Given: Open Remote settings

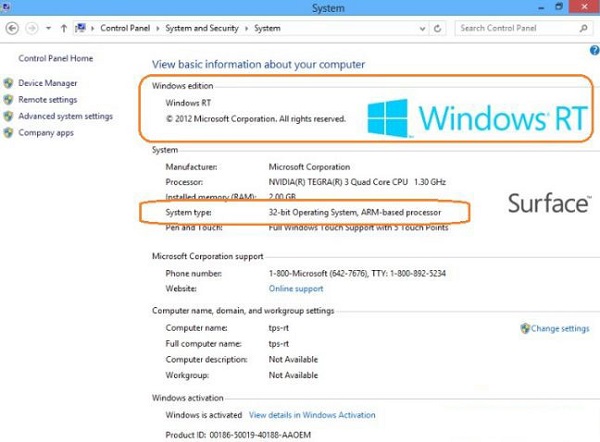Looking at the screenshot, I should pos(48,99).
